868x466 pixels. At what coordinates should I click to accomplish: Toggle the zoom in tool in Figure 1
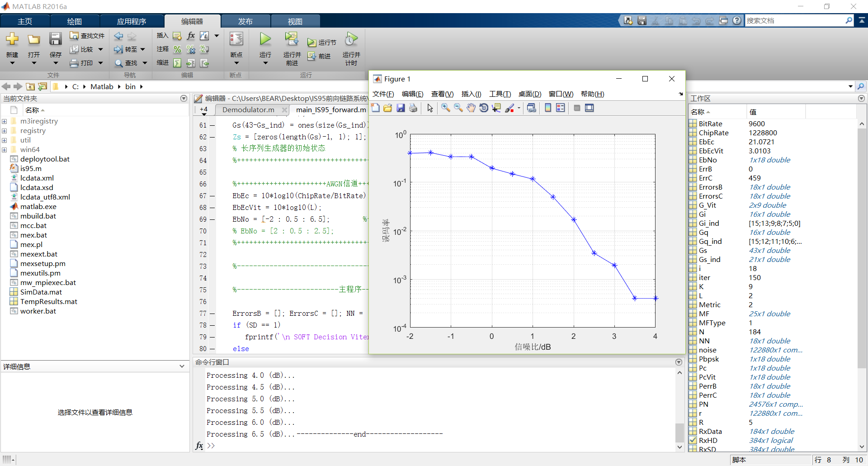[446, 108]
